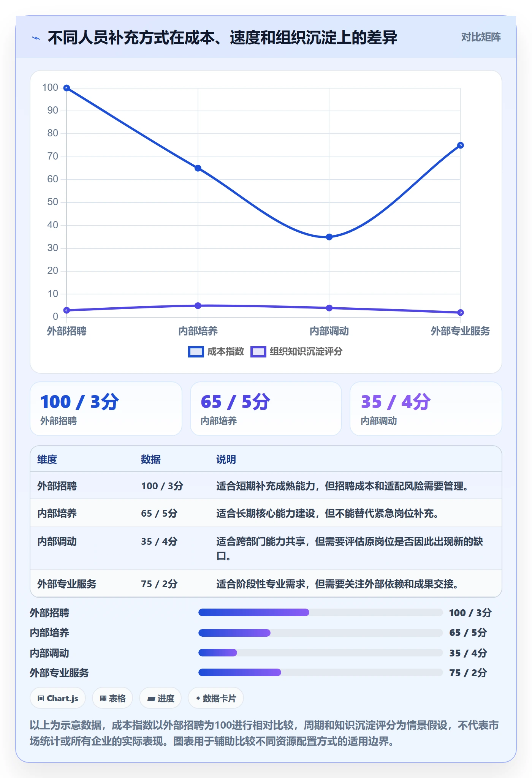This screenshot has height=778, width=532.
Task: Select the Chart.js chip
Action: pos(58,698)
